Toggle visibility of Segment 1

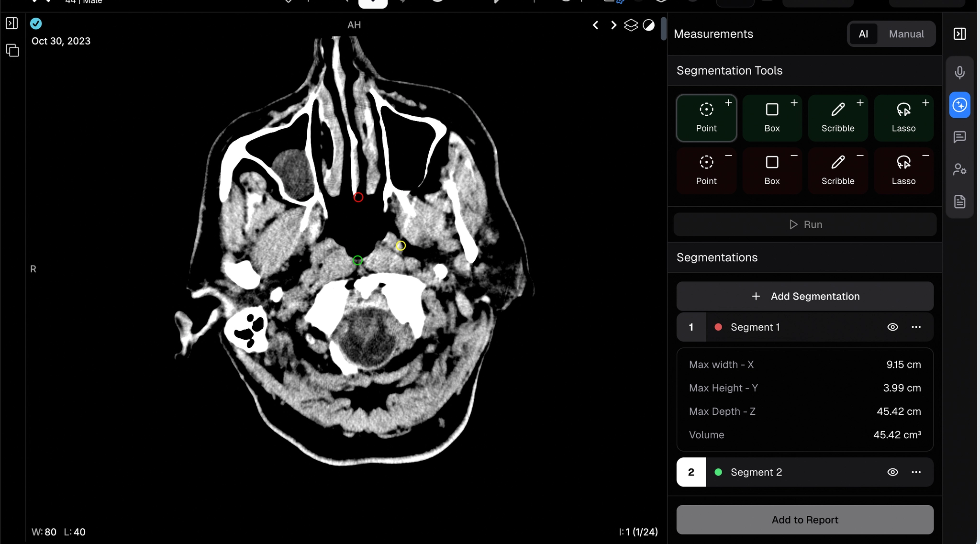[x=892, y=327]
